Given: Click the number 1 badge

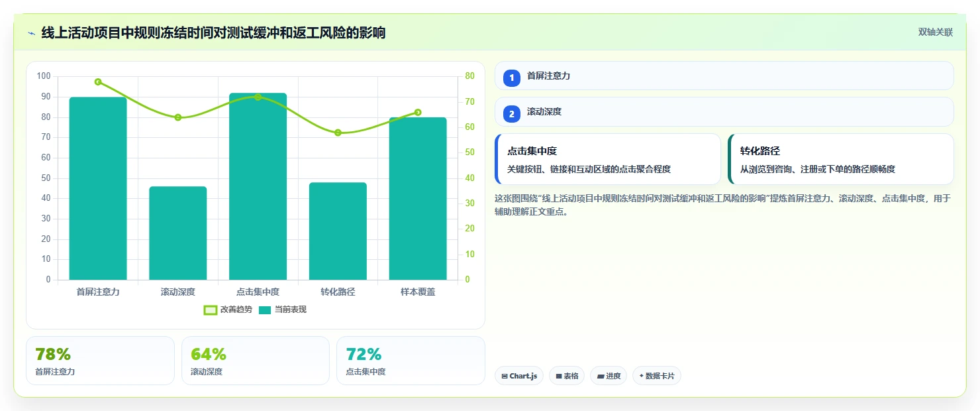Looking at the screenshot, I should point(512,78).
